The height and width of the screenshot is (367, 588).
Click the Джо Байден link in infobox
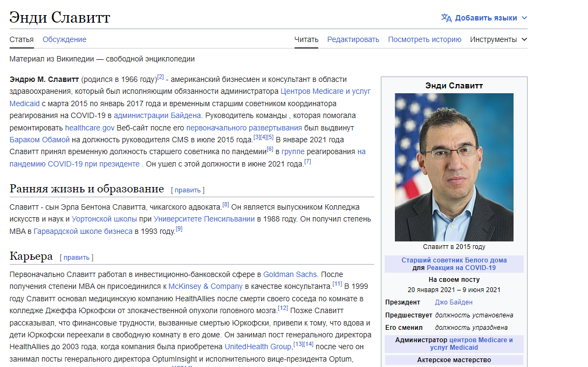pos(454,302)
